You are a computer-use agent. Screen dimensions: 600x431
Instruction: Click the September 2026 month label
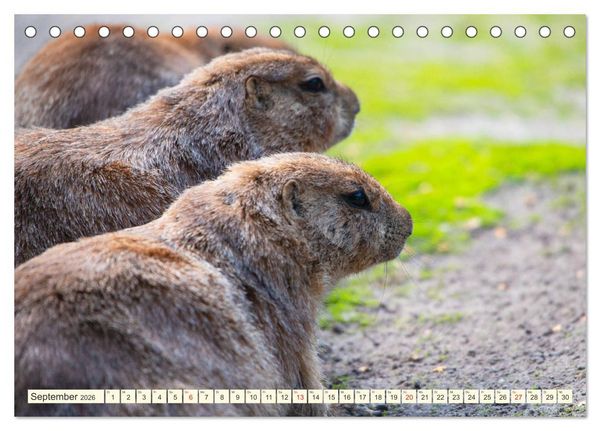[66, 397]
